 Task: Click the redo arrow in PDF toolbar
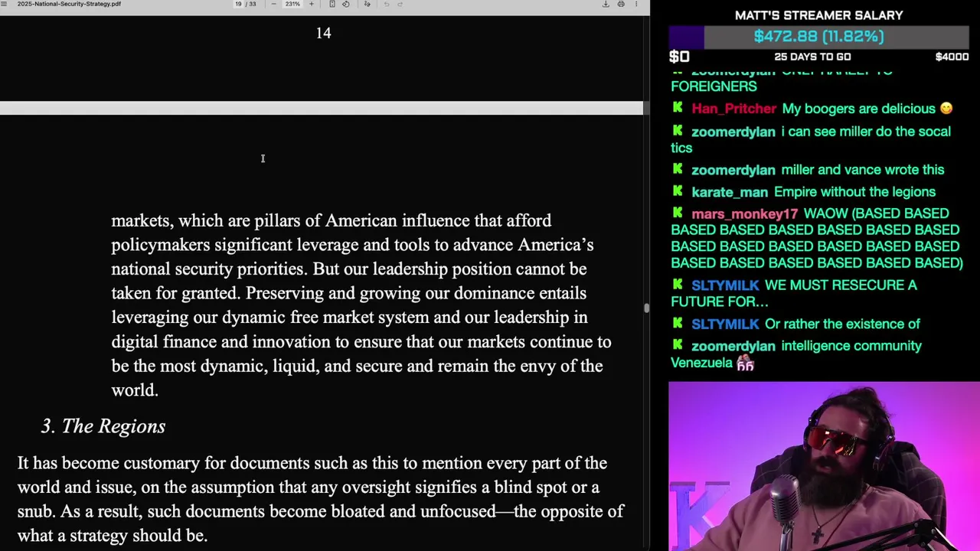tap(400, 4)
